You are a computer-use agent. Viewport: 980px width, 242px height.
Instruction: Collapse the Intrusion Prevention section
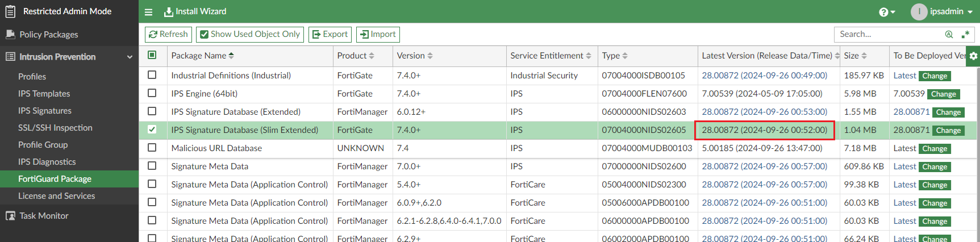click(130, 57)
